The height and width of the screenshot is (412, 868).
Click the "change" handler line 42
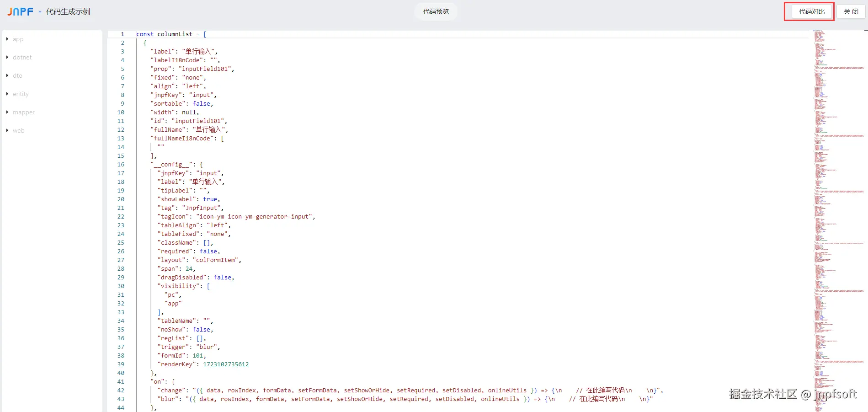pyautogui.click(x=410, y=391)
